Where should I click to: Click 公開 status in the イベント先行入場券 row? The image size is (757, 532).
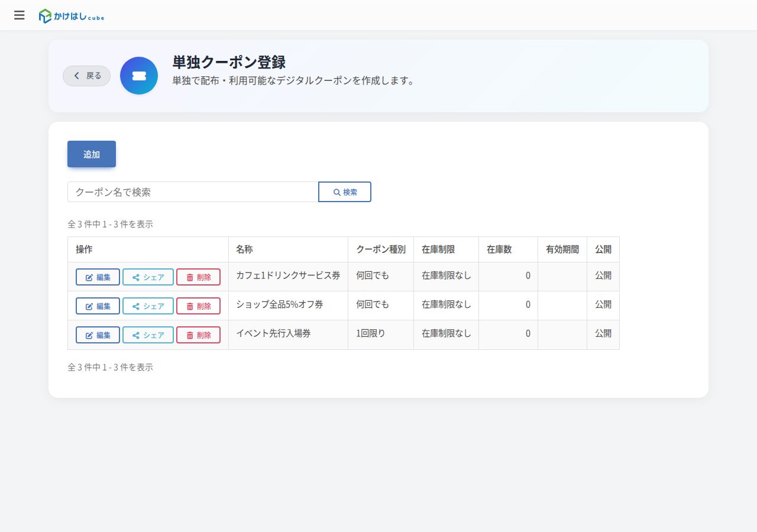(603, 333)
